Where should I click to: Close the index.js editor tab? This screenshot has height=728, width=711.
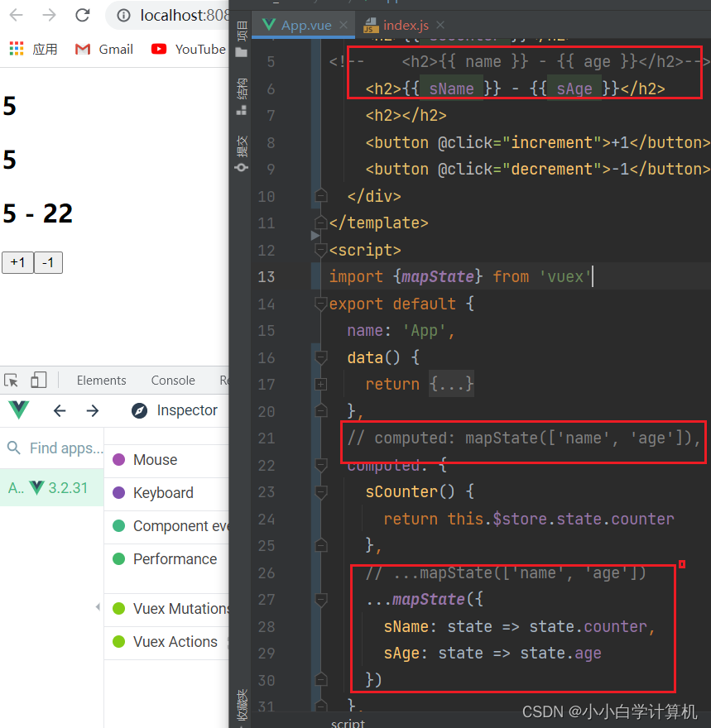pos(440,25)
